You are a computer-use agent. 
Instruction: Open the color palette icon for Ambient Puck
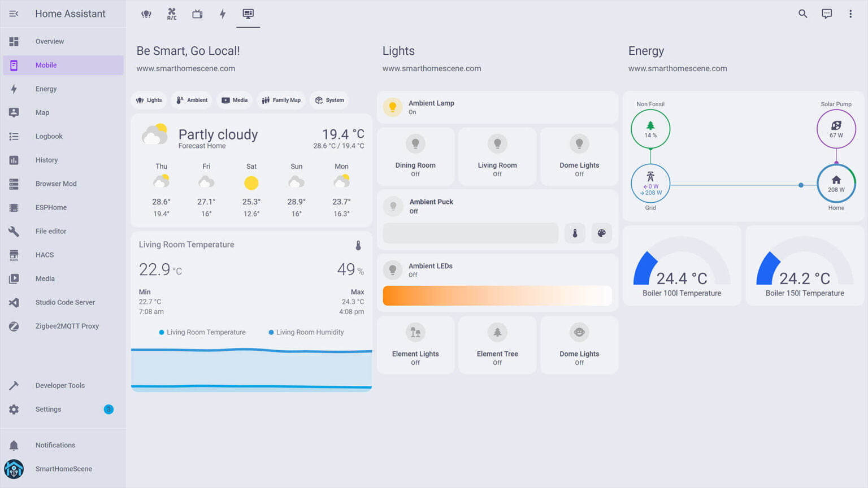pos(601,233)
